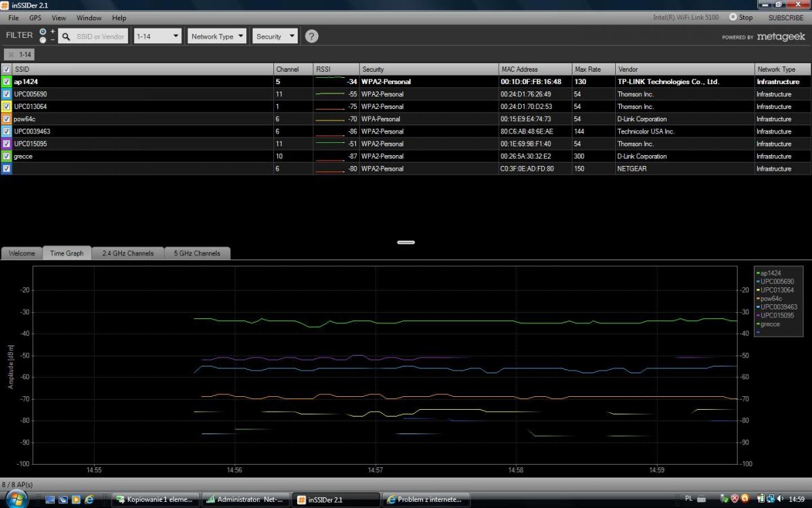The width and height of the screenshot is (812, 508).
Task: Click the orange antivirus tray icon
Action: pyautogui.click(x=745, y=499)
